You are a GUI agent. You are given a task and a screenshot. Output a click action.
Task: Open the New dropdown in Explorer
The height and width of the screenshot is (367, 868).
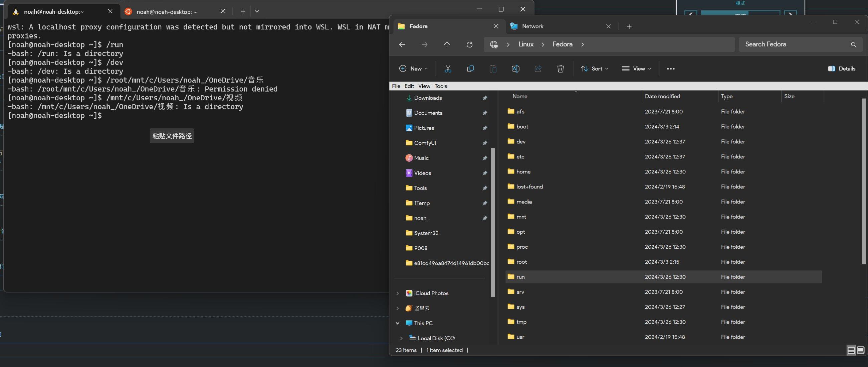[413, 69]
